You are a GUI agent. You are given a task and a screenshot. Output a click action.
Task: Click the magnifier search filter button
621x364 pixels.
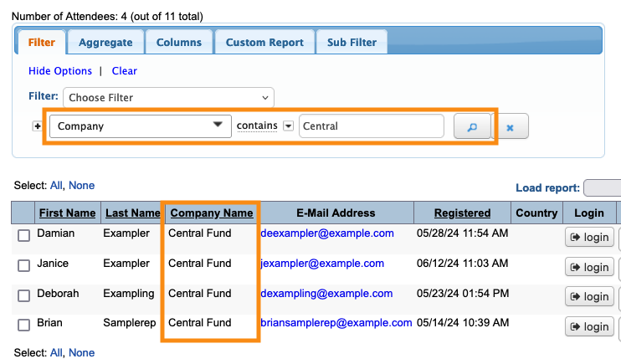pos(472,126)
